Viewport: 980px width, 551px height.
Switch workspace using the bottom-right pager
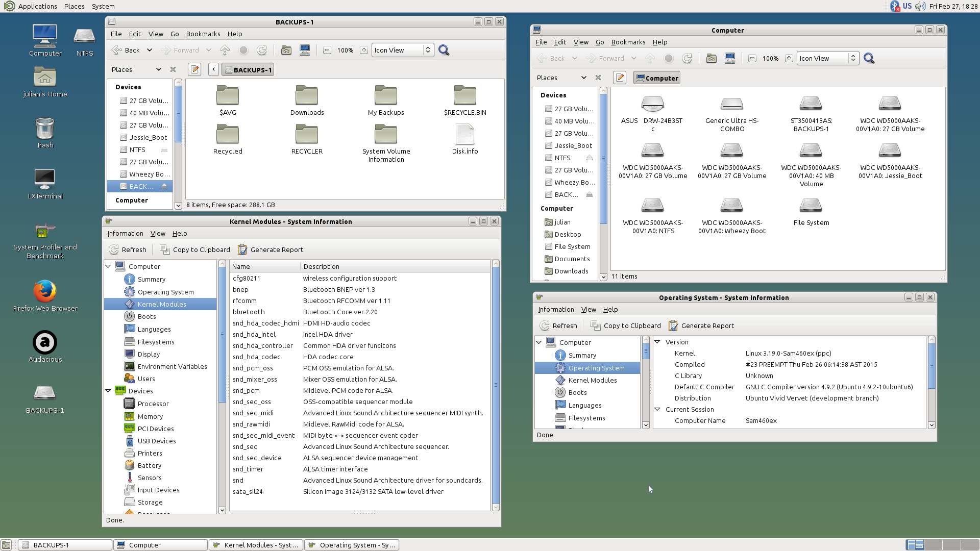click(x=933, y=545)
